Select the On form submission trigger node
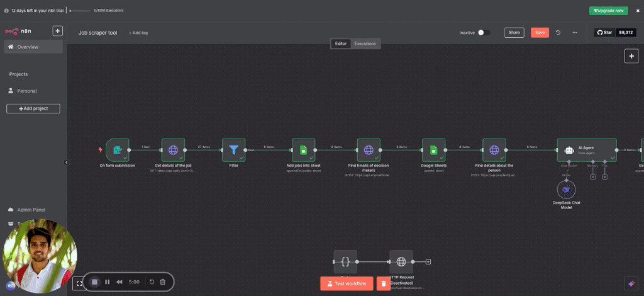 [x=118, y=150]
